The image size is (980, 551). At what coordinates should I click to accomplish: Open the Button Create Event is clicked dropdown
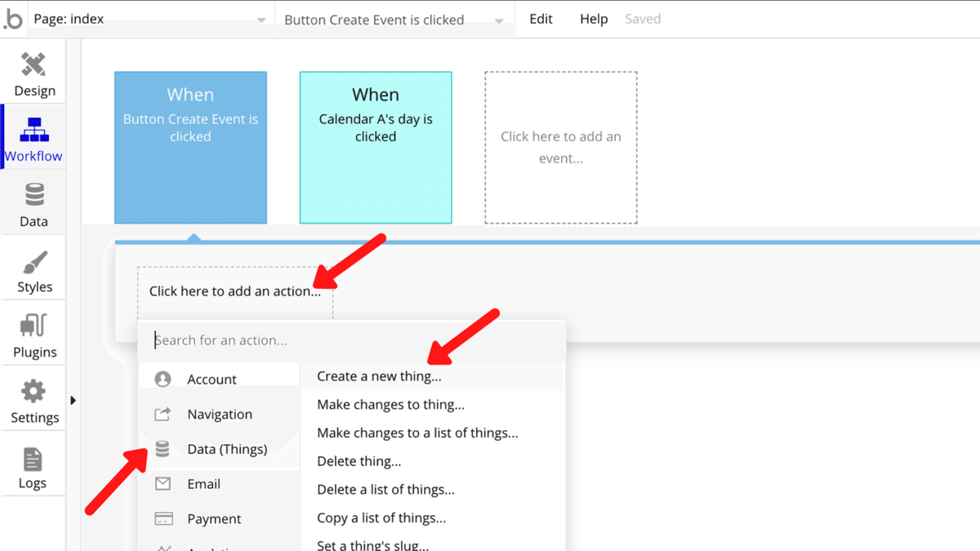click(394, 20)
